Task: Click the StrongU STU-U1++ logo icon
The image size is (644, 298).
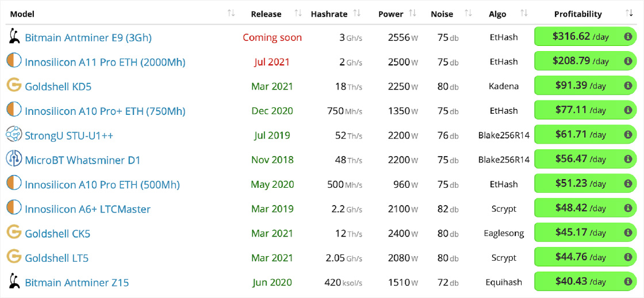Action: click(13, 135)
